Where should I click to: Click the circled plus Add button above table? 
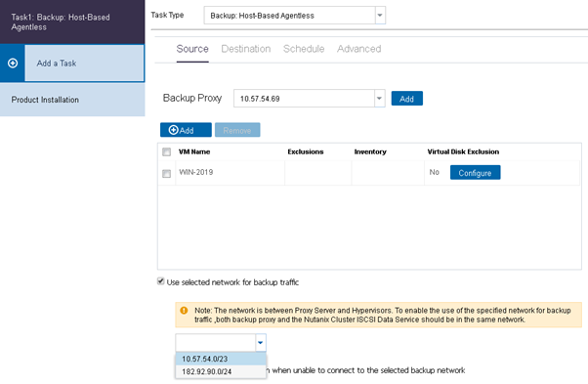tap(186, 130)
